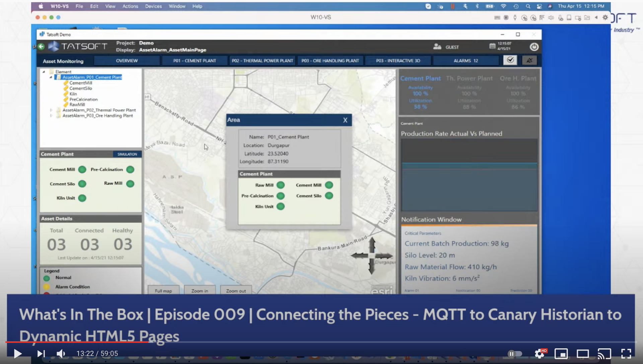643x364 pixels.
Task: Select Th. Power Plant summary header
Action: (469, 78)
